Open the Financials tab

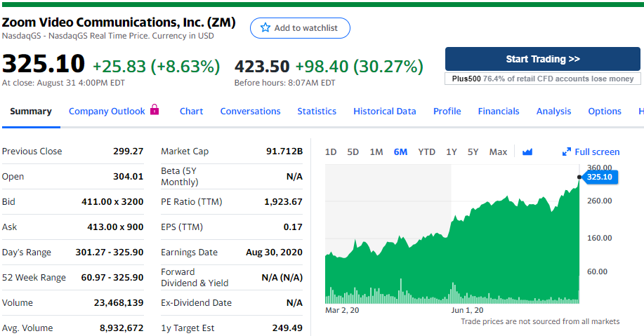pos(498,111)
